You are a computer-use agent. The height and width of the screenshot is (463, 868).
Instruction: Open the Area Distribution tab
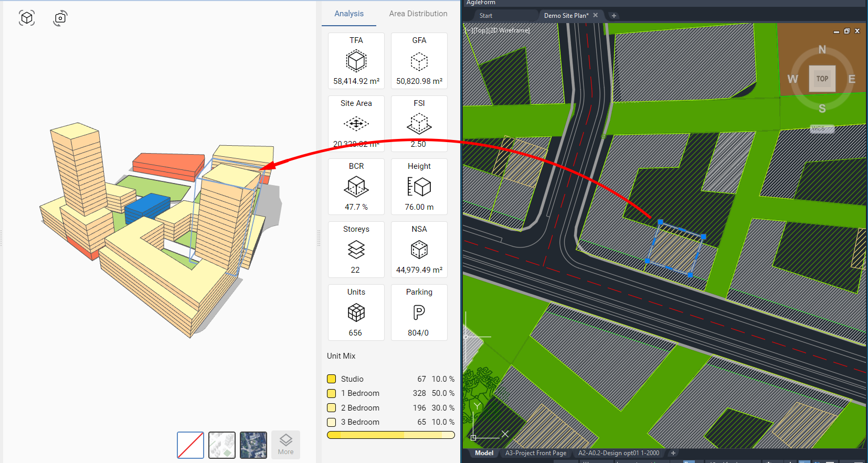418,14
